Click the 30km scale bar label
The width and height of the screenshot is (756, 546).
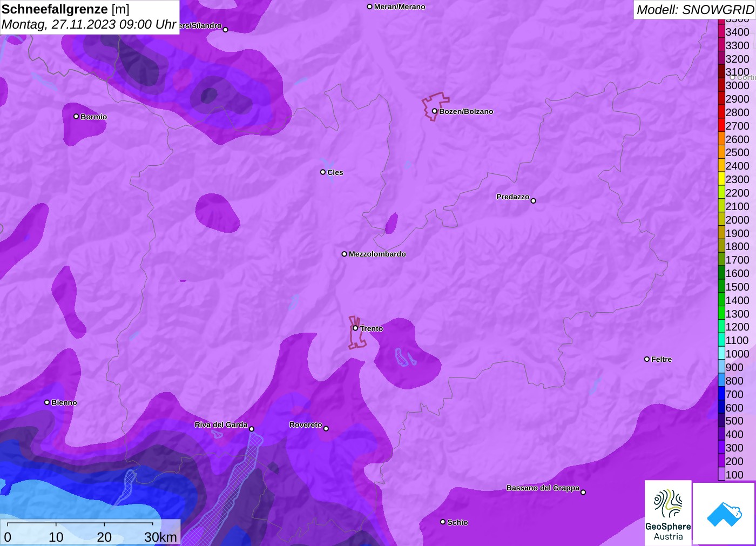[160, 537]
